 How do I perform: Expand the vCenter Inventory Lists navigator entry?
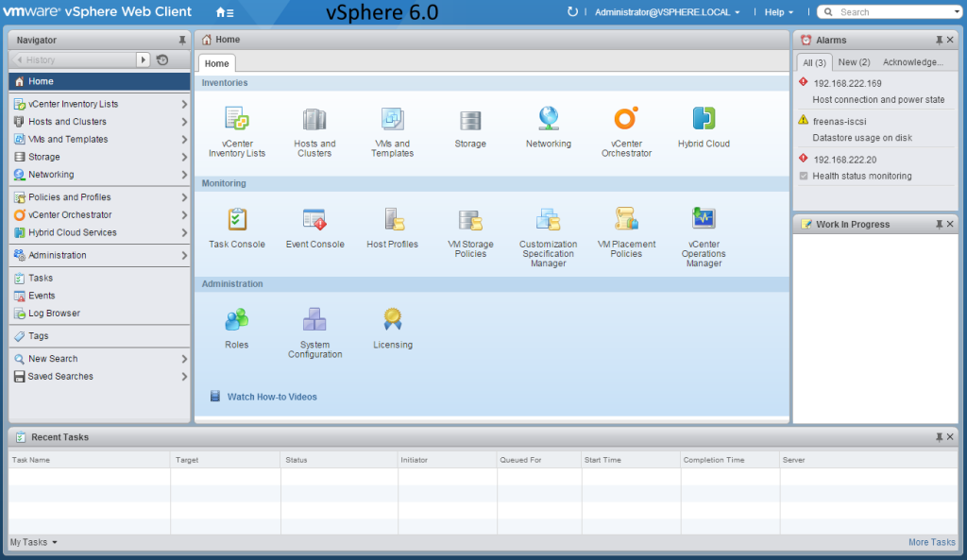185,103
